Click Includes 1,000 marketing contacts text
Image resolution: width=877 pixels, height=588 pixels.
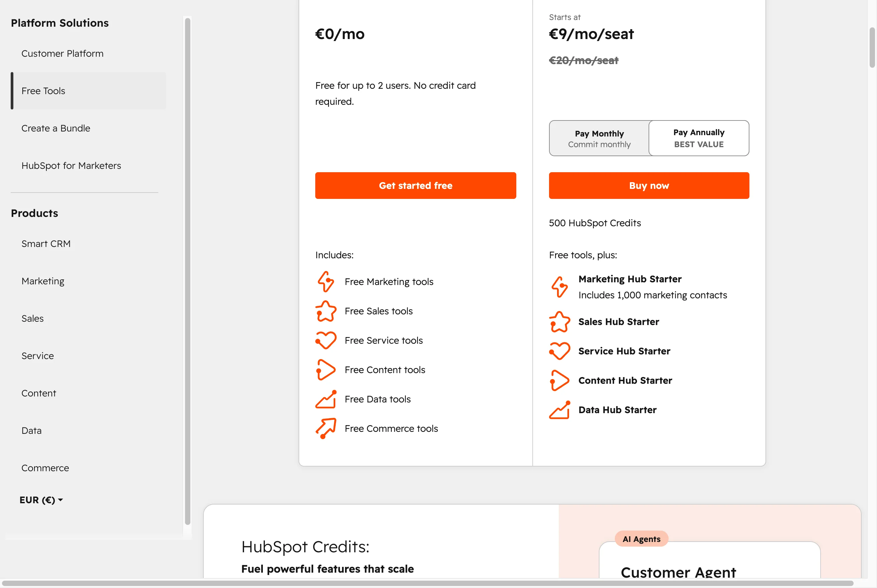click(653, 295)
